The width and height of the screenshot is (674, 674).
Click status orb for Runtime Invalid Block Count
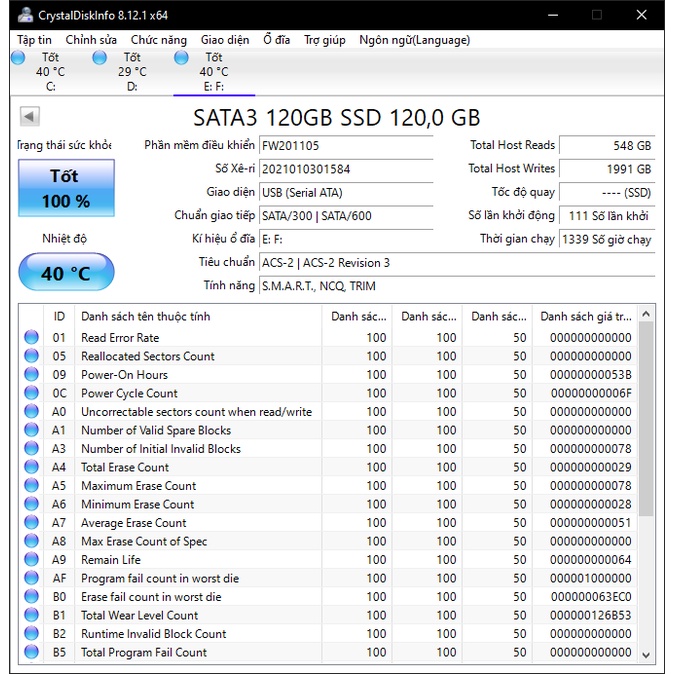coord(31,633)
